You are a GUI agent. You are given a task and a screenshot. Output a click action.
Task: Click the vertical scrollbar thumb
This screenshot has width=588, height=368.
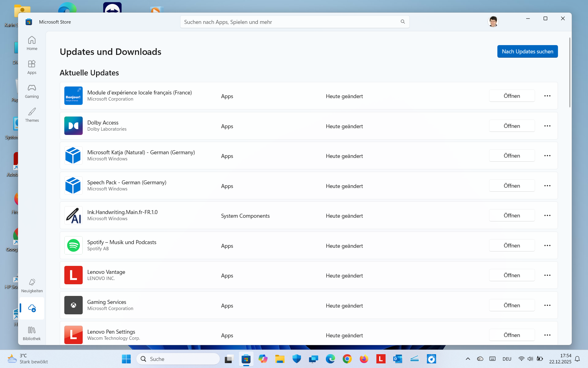tap(570, 72)
